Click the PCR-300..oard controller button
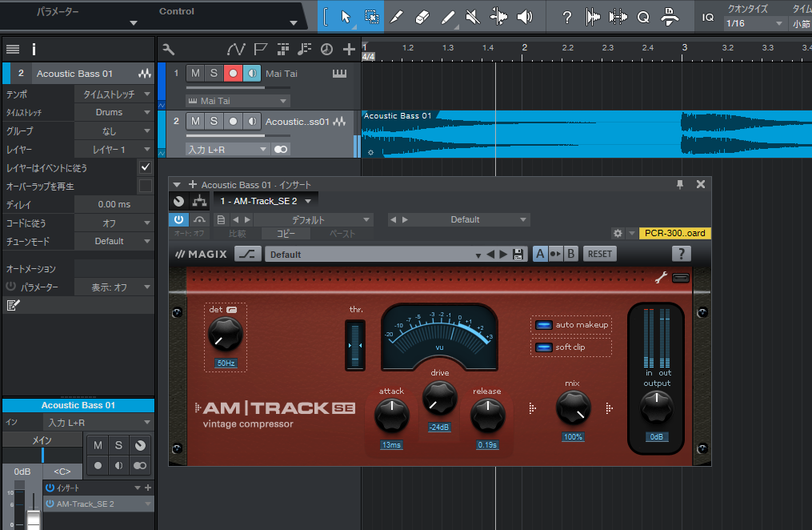The image size is (812, 530). click(x=674, y=233)
